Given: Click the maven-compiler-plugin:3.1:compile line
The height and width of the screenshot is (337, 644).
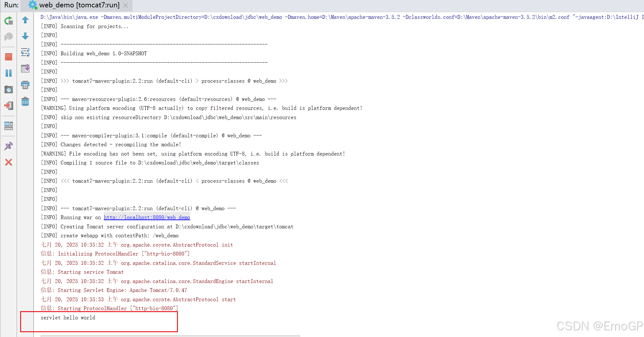Looking at the screenshot, I should pyautogui.click(x=151, y=136).
